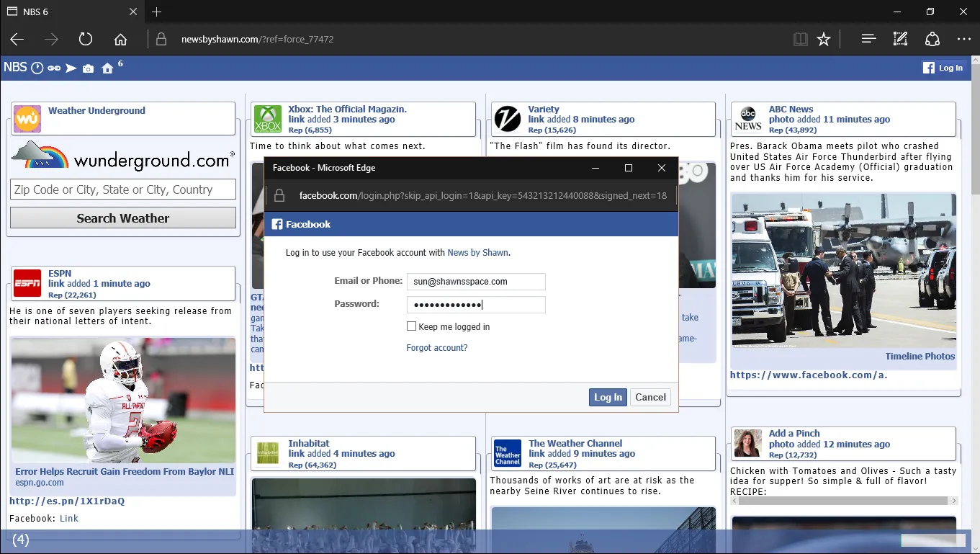Cancel the Facebook login dialog
The width and height of the screenshot is (980, 554).
(x=651, y=397)
